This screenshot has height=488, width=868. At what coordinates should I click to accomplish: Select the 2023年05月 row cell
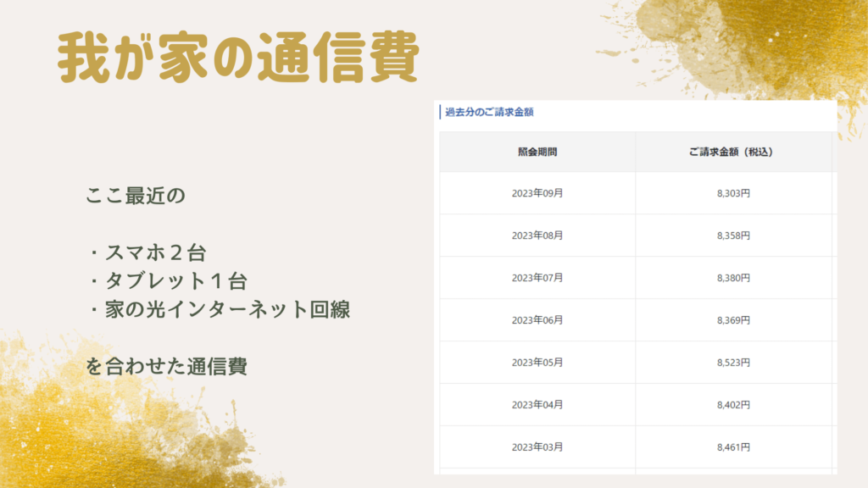537,363
